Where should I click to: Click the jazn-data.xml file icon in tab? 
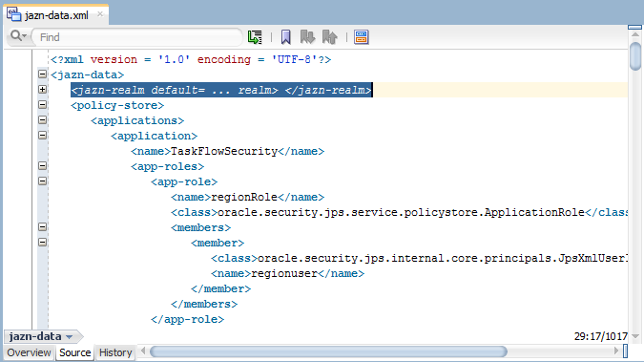point(13,14)
